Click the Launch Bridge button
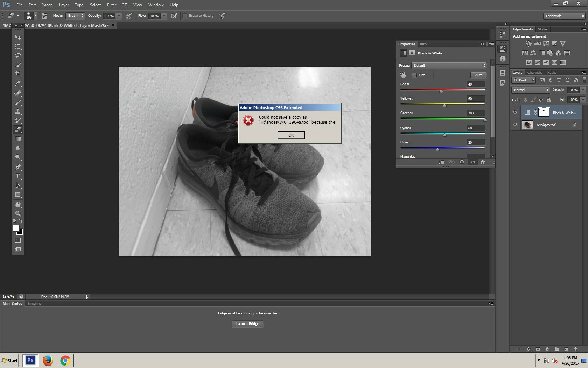 247,324
